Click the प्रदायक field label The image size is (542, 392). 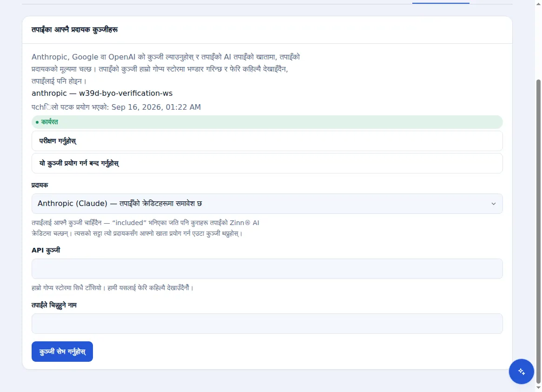tap(40, 185)
